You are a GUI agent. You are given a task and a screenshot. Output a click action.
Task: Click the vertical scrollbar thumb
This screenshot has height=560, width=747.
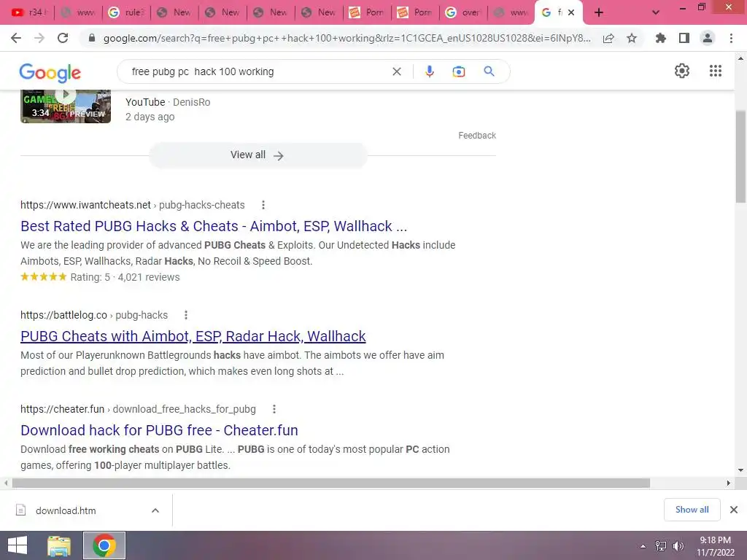(740, 156)
